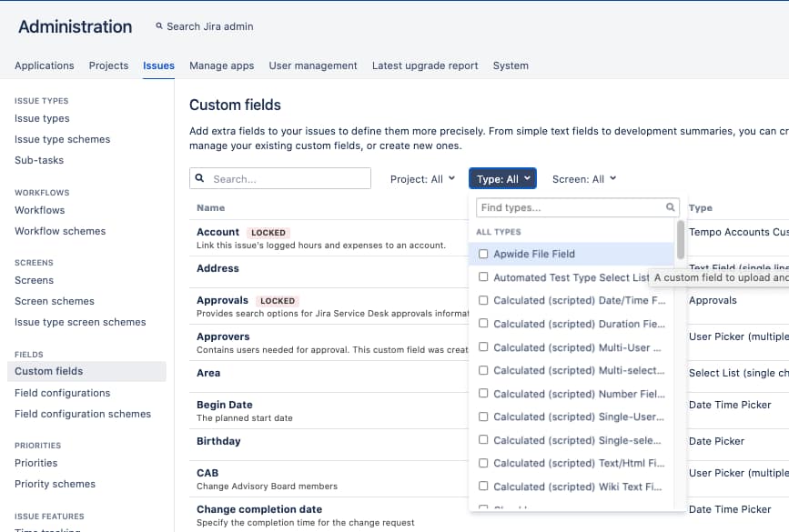The image size is (789, 532).
Task: Collapse the Type: All dropdown
Action: click(x=502, y=178)
